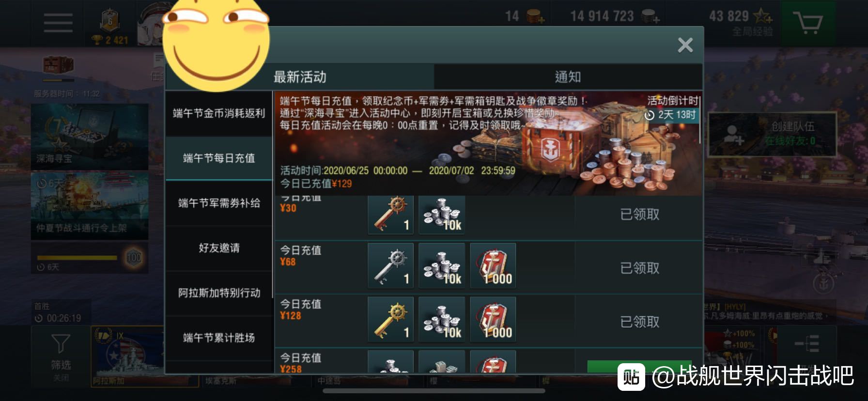Add silver credits with plus icon
The height and width of the screenshot is (401, 868).
[x=651, y=17]
